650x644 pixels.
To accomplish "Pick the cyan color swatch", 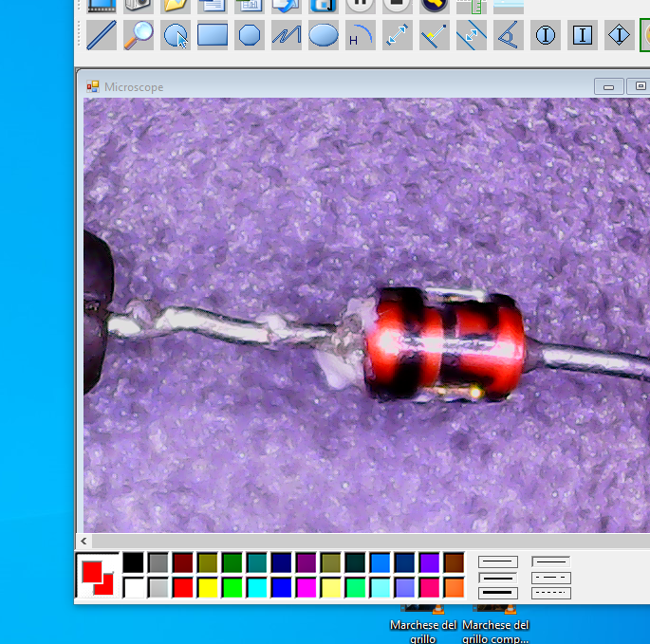I will click(x=256, y=587).
